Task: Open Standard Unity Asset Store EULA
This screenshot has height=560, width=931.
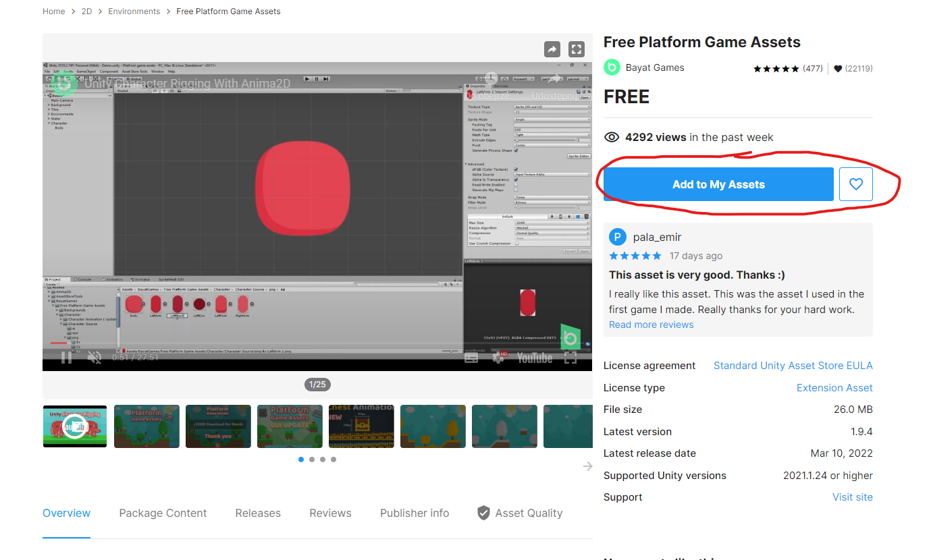Action: [793, 366]
